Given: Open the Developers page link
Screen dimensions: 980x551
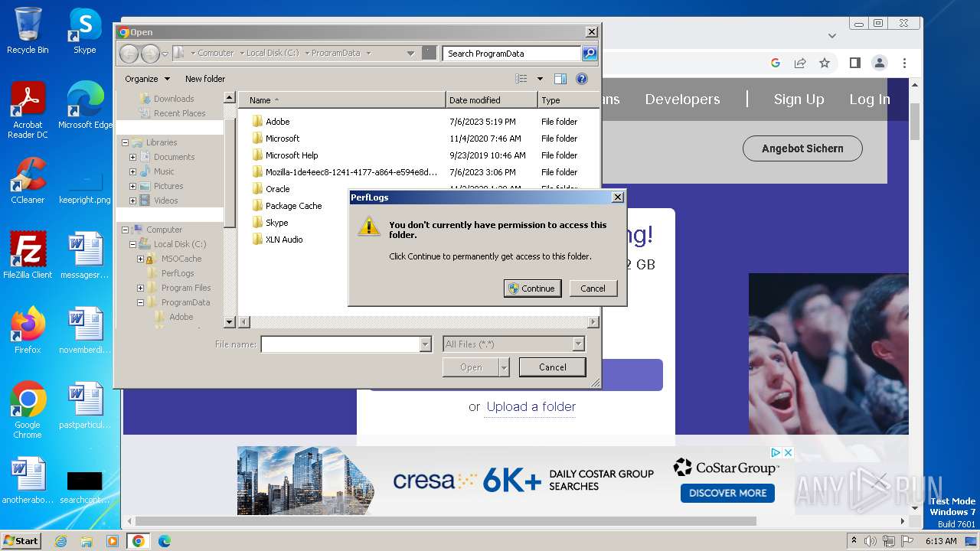Looking at the screenshot, I should tap(682, 99).
